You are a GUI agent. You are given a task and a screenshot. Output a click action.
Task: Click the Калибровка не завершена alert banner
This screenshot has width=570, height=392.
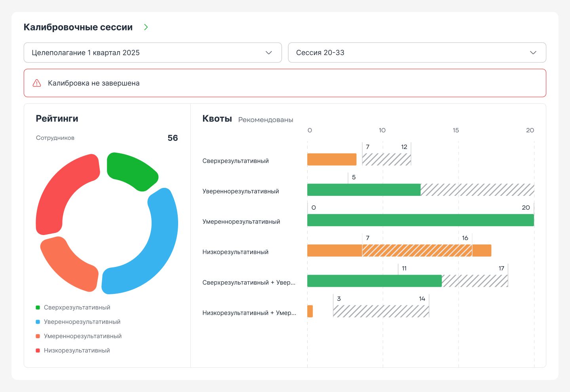click(x=285, y=83)
